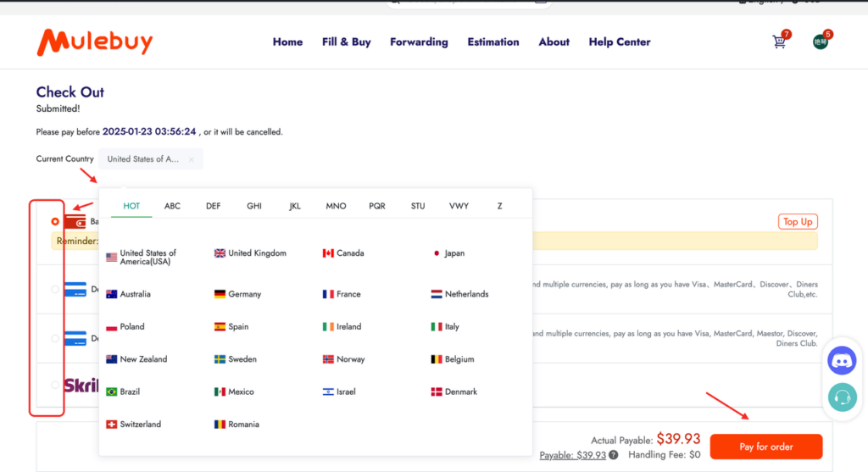Click the Pay for order button
The height and width of the screenshot is (472, 868).
(766, 447)
